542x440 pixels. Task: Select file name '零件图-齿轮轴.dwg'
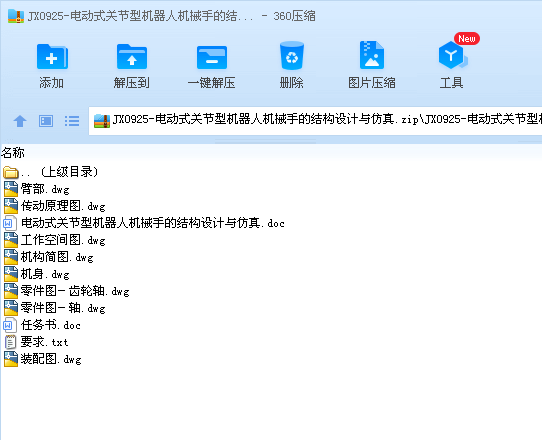point(75,291)
